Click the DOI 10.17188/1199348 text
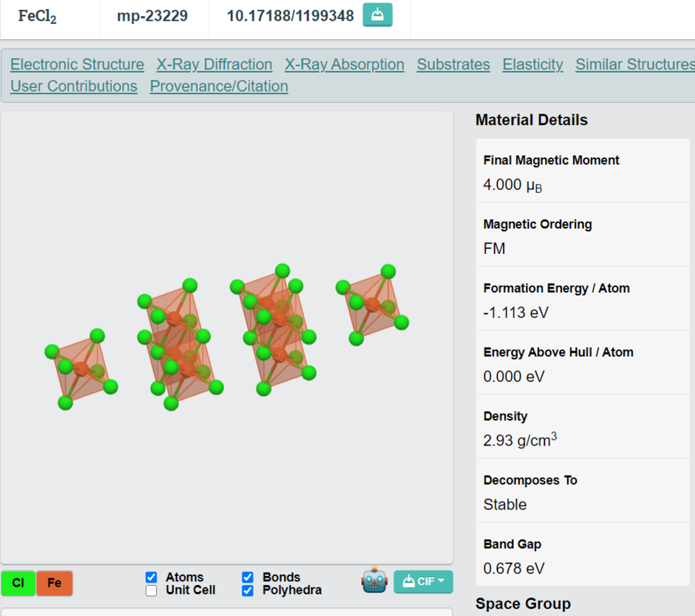 tap(290, 16)
